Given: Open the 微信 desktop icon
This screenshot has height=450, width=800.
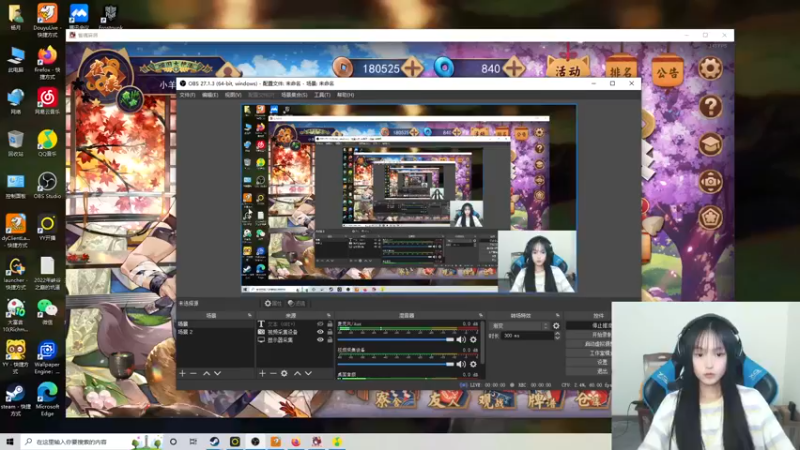Looking at the screenshot, I should click(47, 312).
